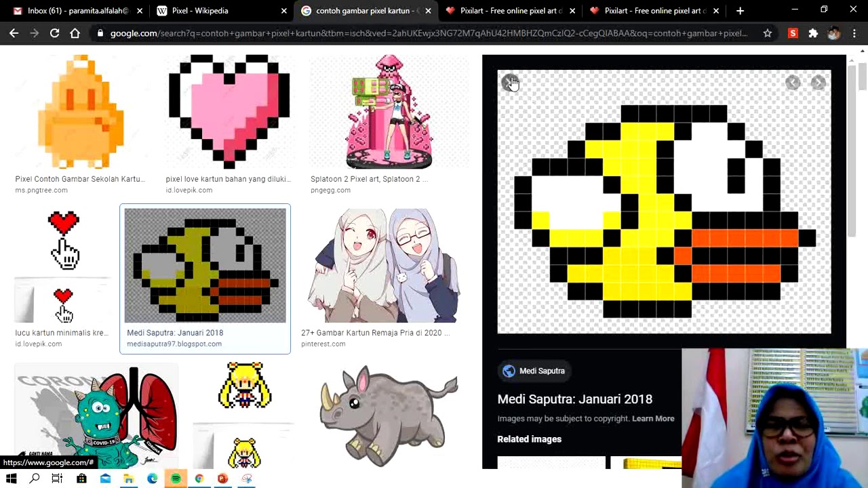Click 'Pixel Contoh Gambar Sekolah Kartu...' caption
868x488 pixels.
80,179
